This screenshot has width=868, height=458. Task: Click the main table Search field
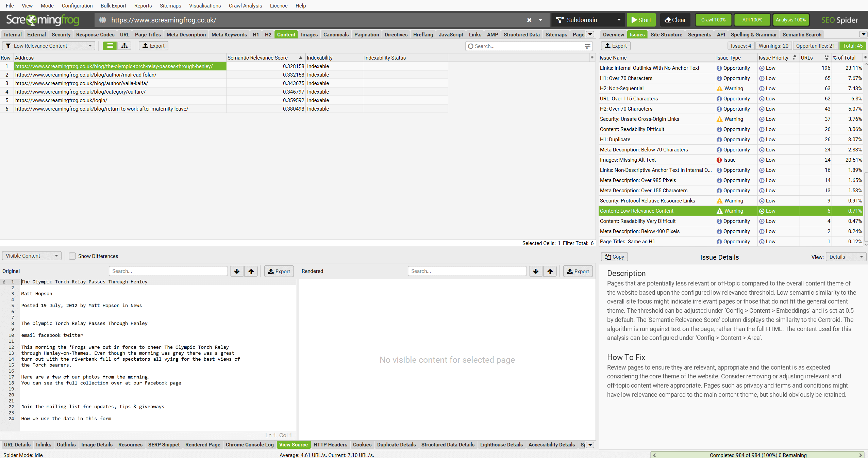coord(527,46)
